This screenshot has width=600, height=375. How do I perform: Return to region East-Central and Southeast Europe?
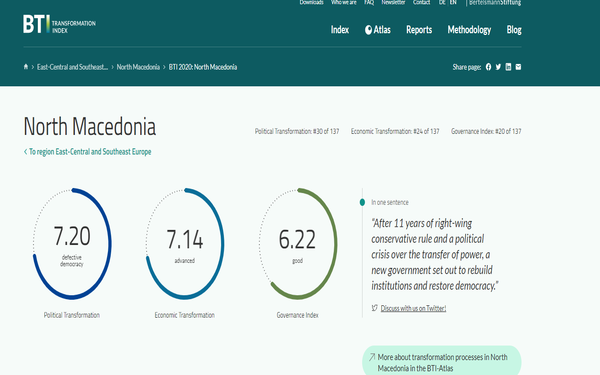(x=87, y=152)
